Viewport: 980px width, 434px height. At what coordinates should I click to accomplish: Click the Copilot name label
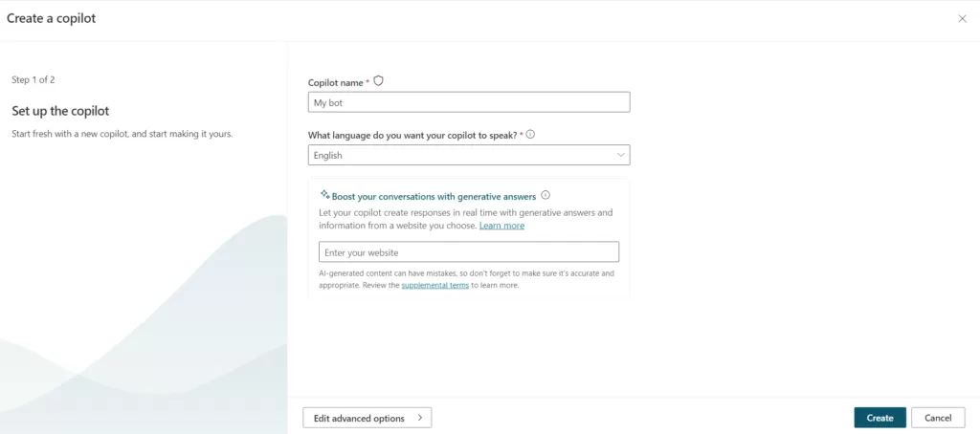tap(336, 83)
